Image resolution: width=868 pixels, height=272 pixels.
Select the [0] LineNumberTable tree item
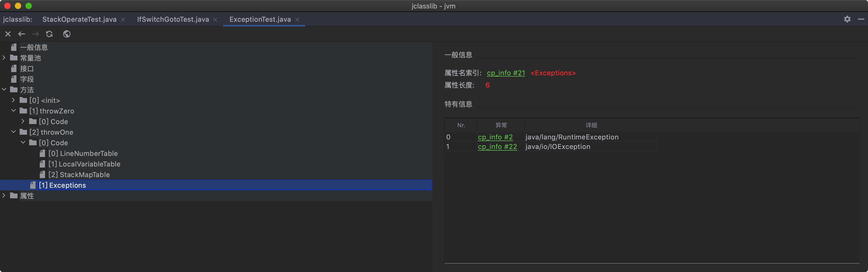(83, 153)
